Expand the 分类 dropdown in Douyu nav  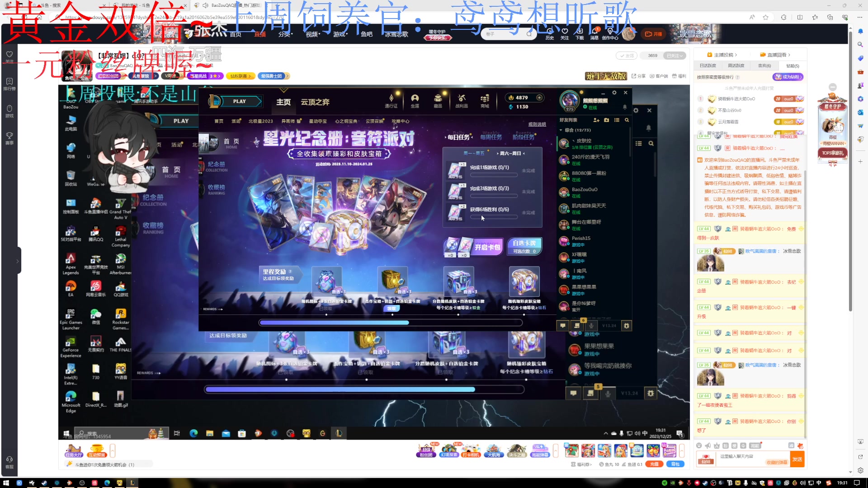(286, 34)
